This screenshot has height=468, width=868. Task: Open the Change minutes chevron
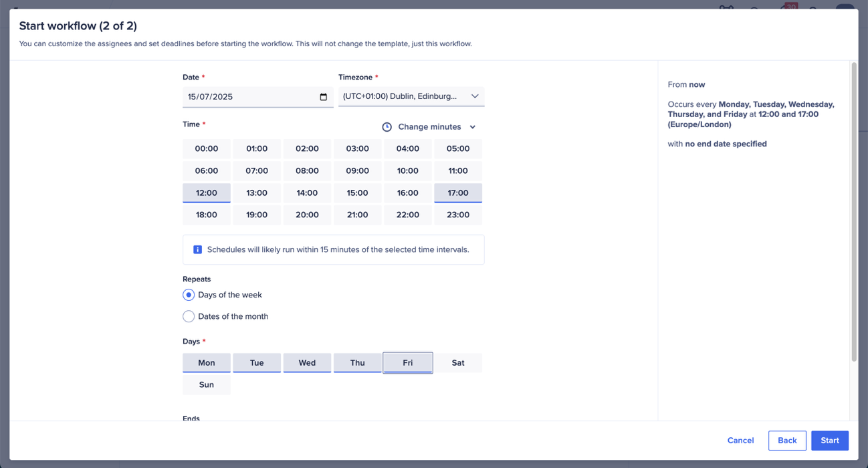pyautogui.click(x=472, y=127)
